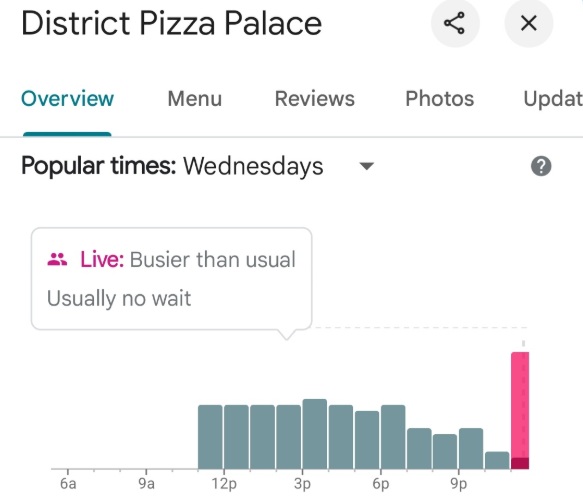
Task: Open the Reviews tab
Action: [315, 99]
